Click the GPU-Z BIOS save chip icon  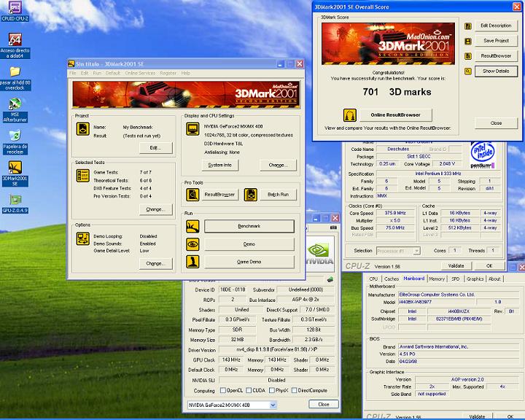click(x=330, y=279)
